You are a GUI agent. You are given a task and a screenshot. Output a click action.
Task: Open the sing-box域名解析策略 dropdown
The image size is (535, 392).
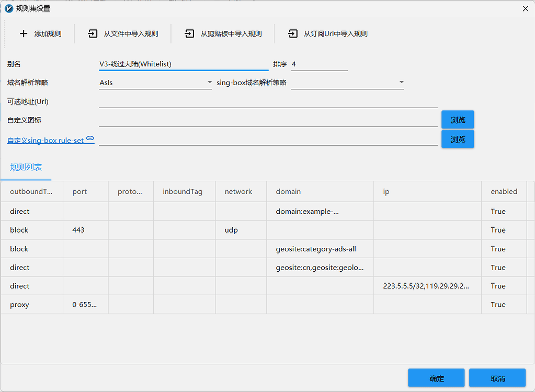[x=347, y=83]
